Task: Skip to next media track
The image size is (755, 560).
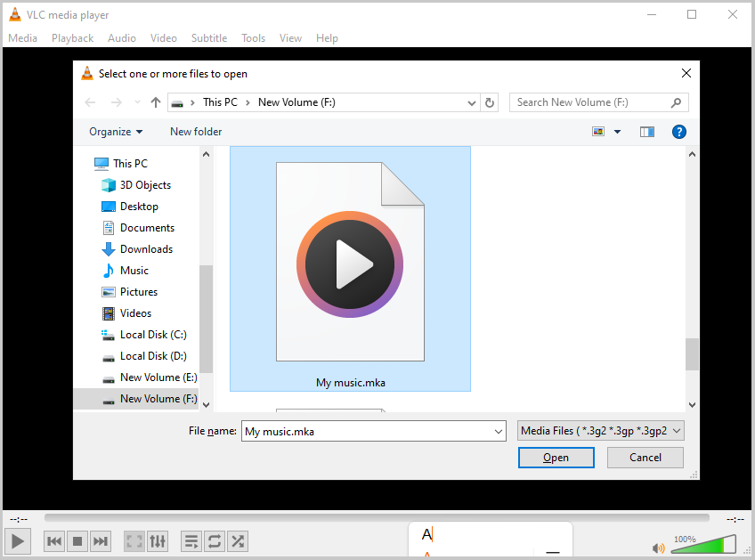Action: coord(100,541)
